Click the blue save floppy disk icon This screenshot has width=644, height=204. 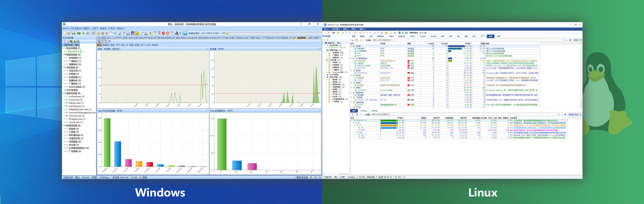[73, 33]
